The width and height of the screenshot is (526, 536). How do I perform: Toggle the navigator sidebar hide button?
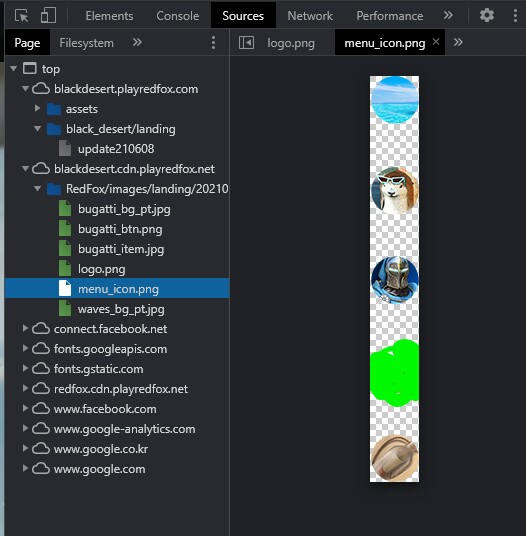tap(246, 43)
